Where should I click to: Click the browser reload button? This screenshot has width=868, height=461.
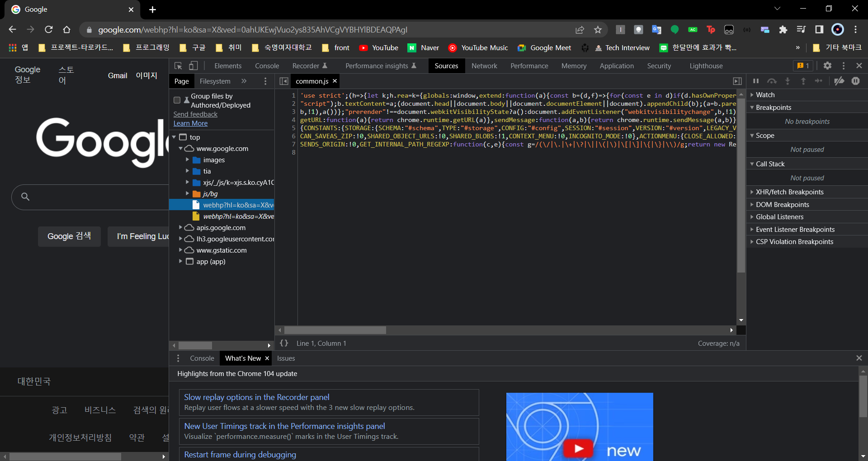coord(49,29)
